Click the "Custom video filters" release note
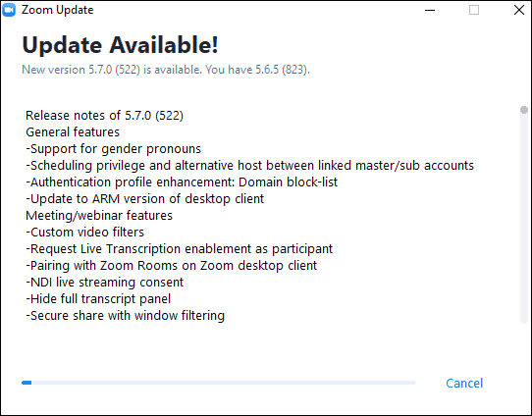Screen dimensions: 532x416 (x=84, y=233)
